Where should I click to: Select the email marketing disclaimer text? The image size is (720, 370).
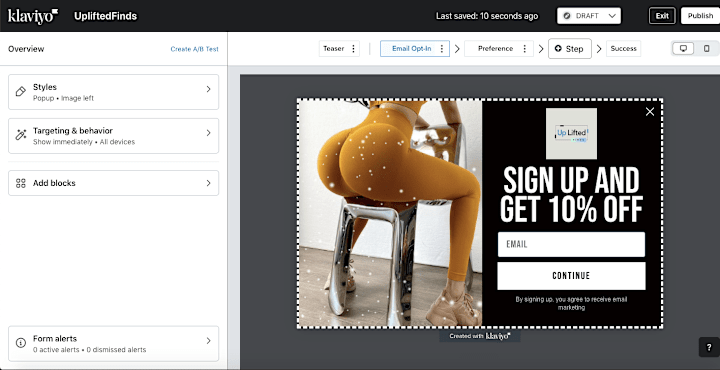point(571,303)
